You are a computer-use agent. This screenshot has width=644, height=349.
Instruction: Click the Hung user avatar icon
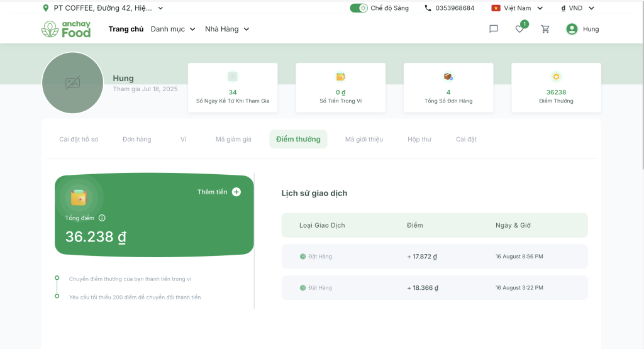click(572, 29)
